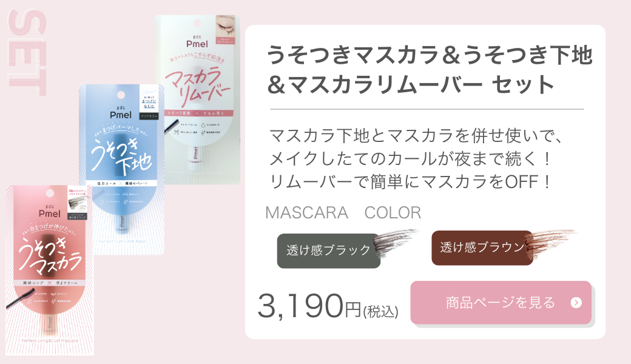The height and width of the screenshot is (364, 631).
Task: Click the 3,190円 price text
Action: point(309,306)
